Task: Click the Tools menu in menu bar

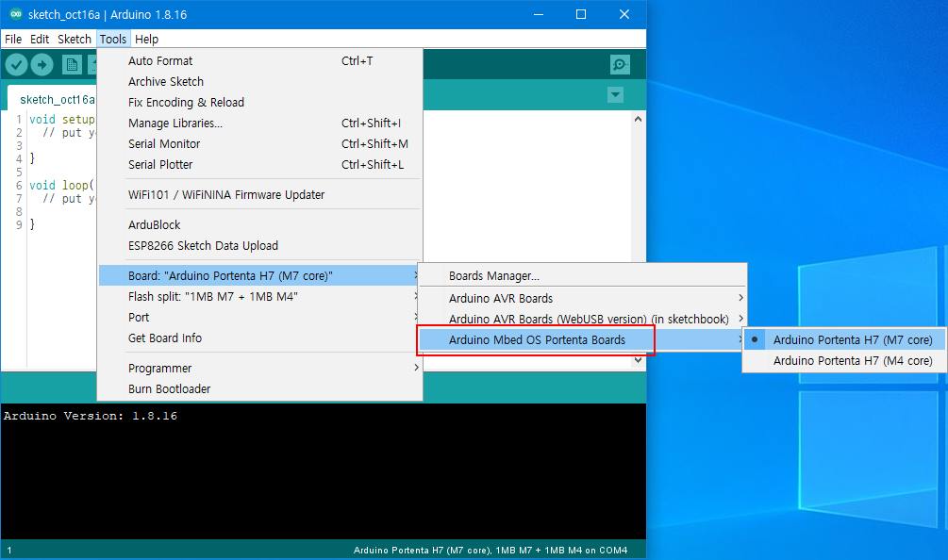Action: (x=113, y=40)
